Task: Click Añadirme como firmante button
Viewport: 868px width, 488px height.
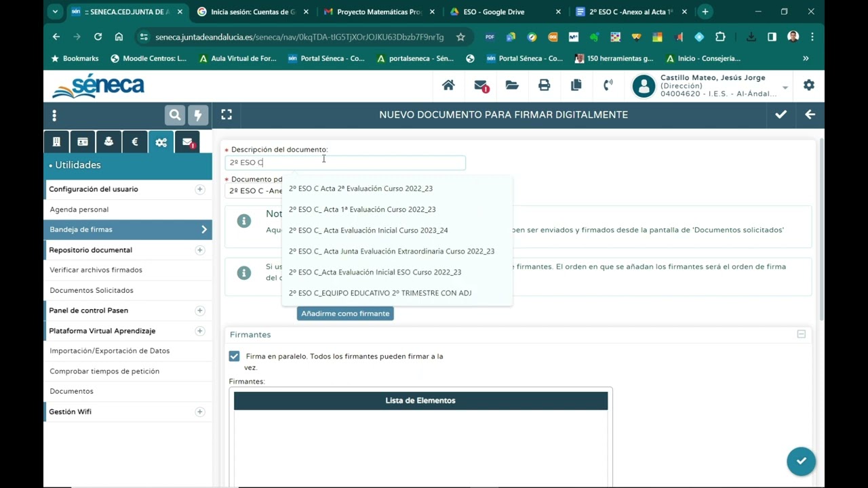Action: pos(345,314)
